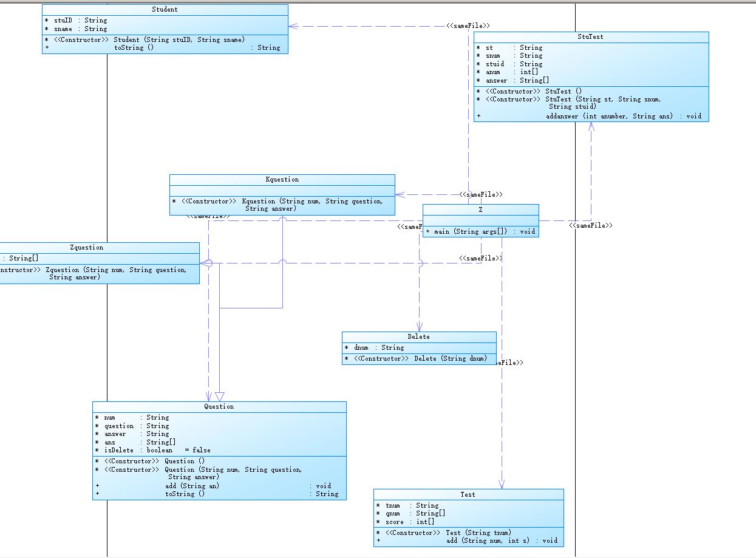
Task: Select the Z class header
Action: point(480,209)
